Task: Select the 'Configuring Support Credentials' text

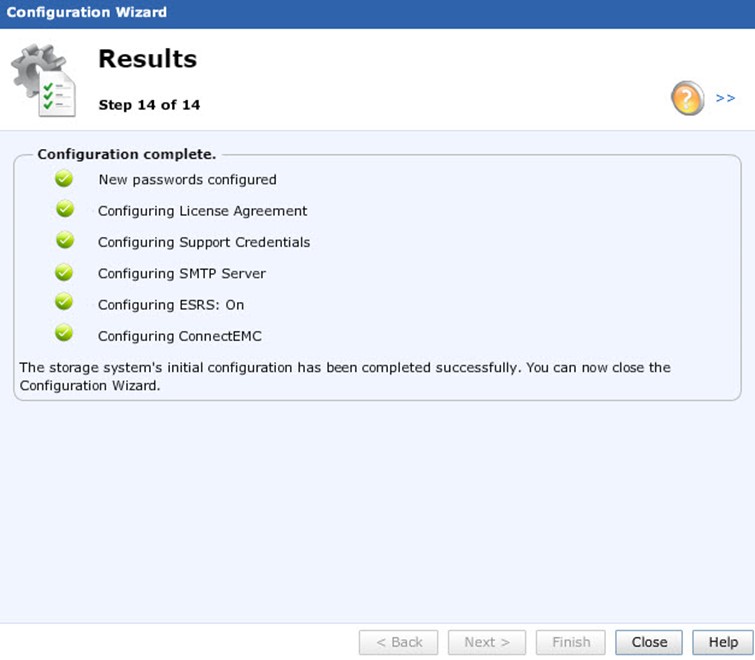Action: coord(204,242)
